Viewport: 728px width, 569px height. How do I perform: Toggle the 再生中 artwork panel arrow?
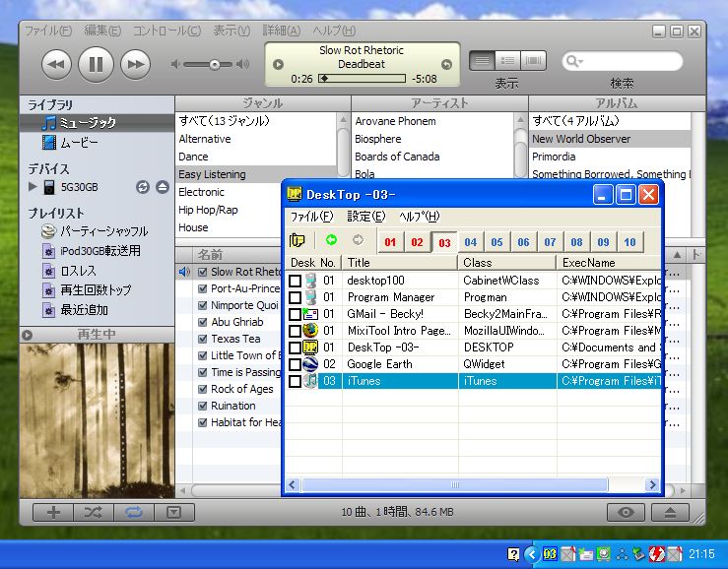pos(27,335)
